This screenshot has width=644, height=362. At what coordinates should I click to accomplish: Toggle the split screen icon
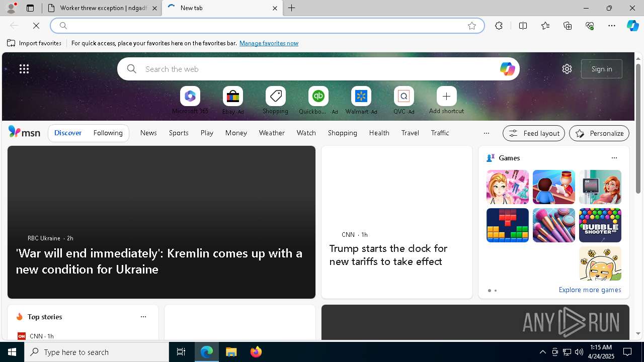tap(523, 26)
